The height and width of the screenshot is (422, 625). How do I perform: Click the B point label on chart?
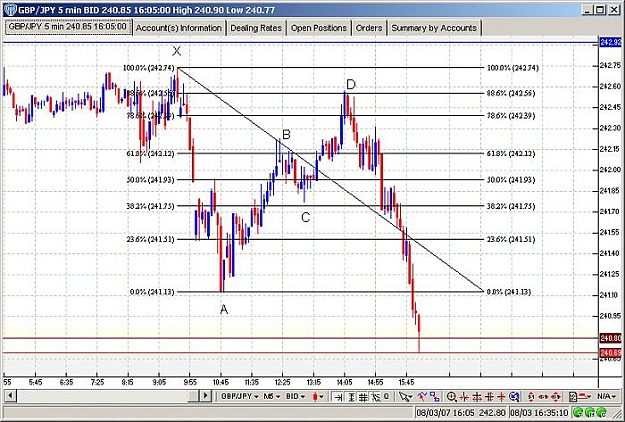coord(286,135)
